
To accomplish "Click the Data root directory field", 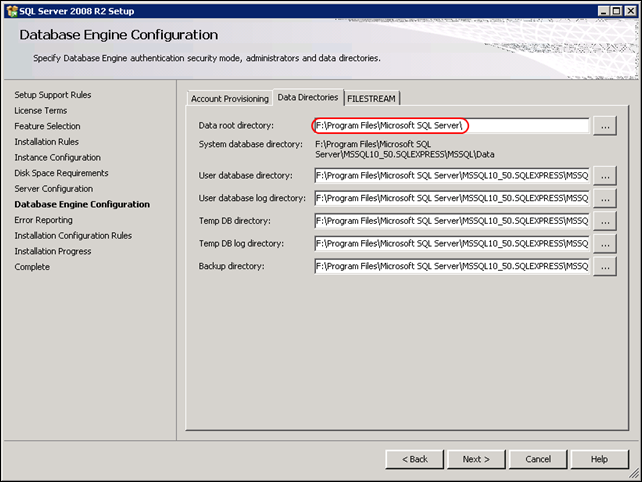I will click(452, 126).
